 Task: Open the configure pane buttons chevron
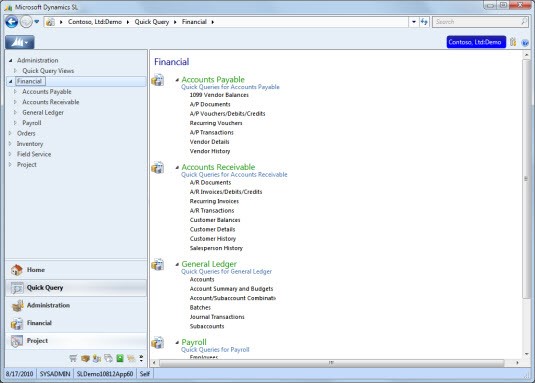coord(141,358)
